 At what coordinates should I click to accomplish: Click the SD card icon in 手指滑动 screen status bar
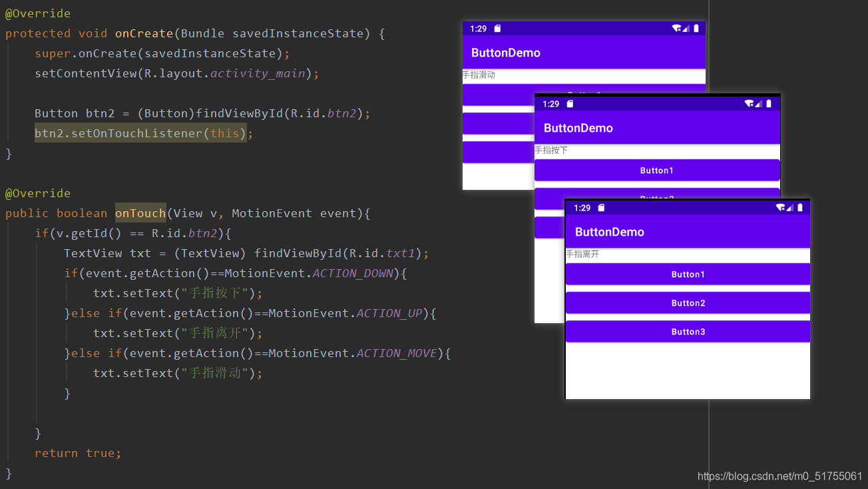coord(497,29)
